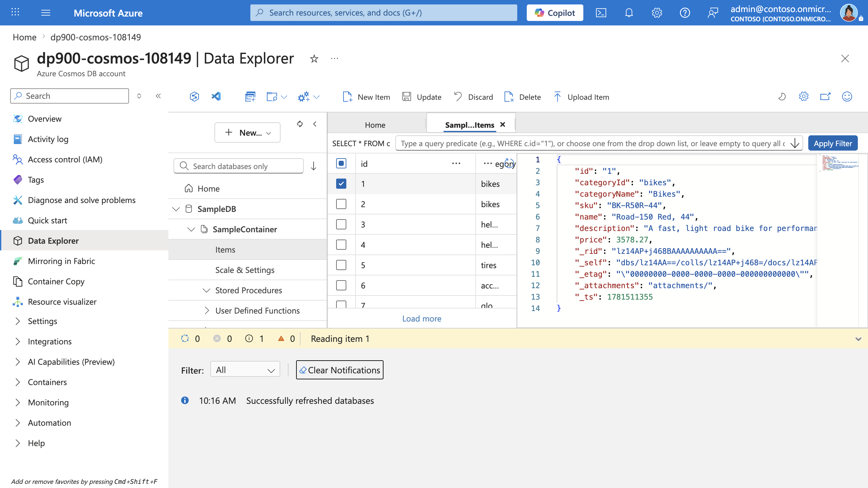The width and height of the screenshot is (868, 488).
Task: Collapse the notifications console chevron
Action: coord(858,339)
